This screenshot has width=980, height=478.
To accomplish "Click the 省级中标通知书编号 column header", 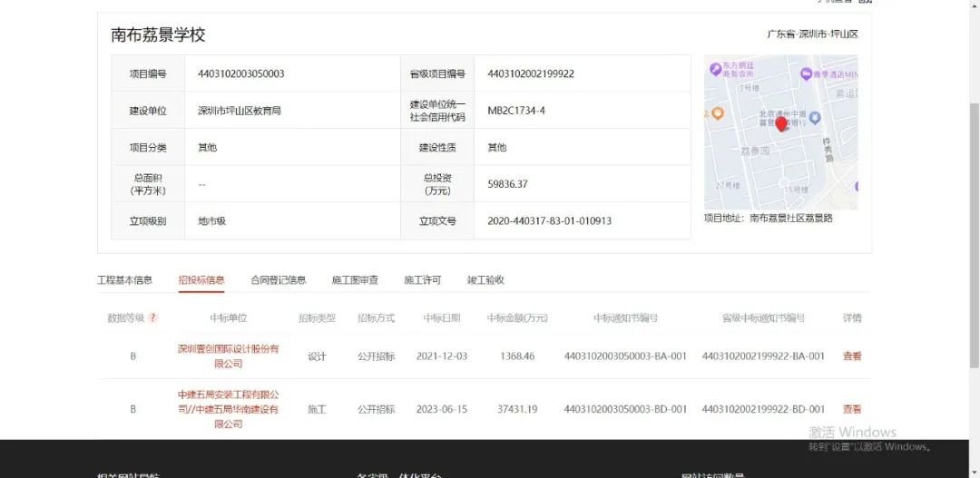I will tap(763, 318).
